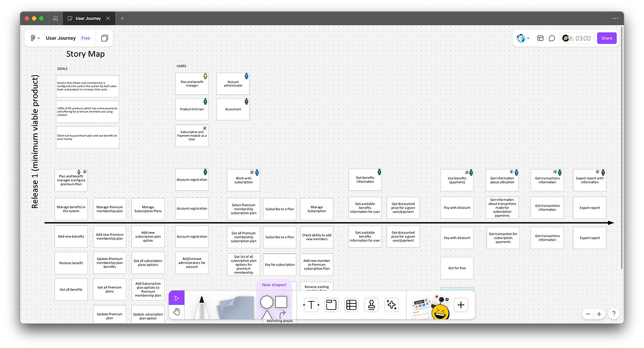Open the comments bubble icon
This screenshot has width=644, height=348.
point(552,38)
